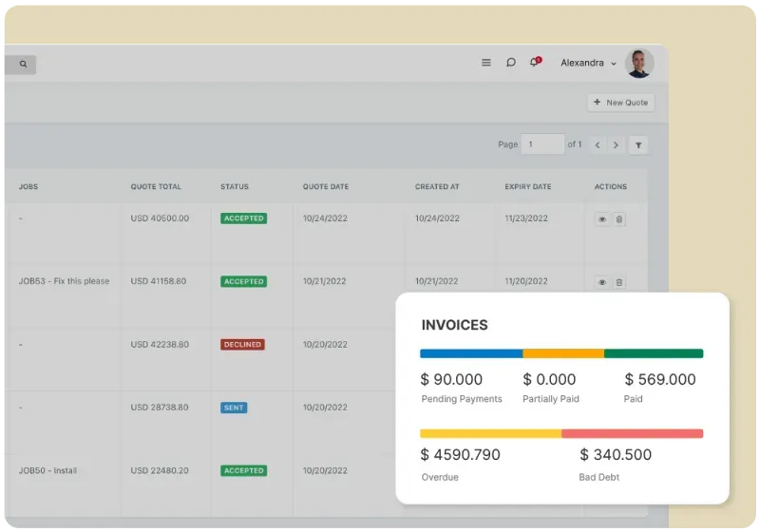Image resolution: width=760 pixels, height=532 pixels.
Task: Click the '$ 4590.790' overdue amount
Action: pyautogui.click(x=460, y=454)
